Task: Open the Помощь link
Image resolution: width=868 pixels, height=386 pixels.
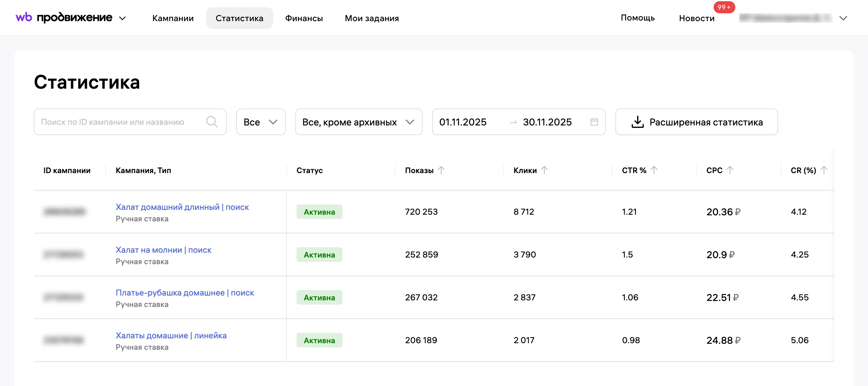Action: pos(637,18)
